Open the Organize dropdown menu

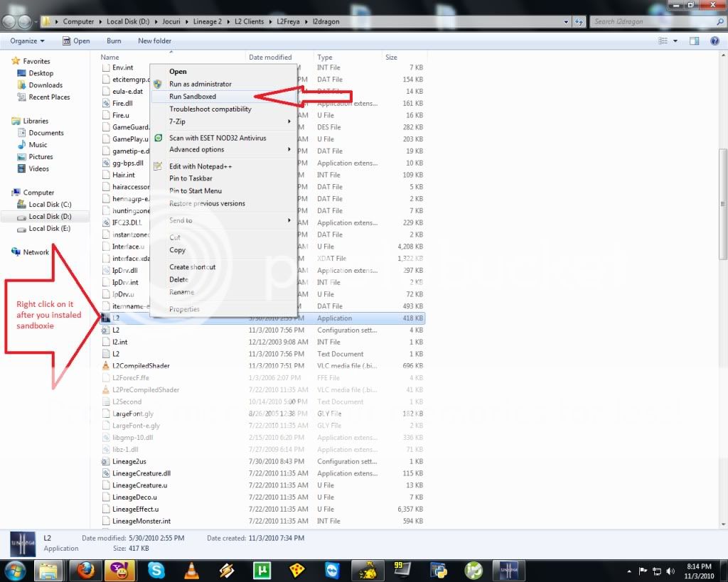(27, 41)
